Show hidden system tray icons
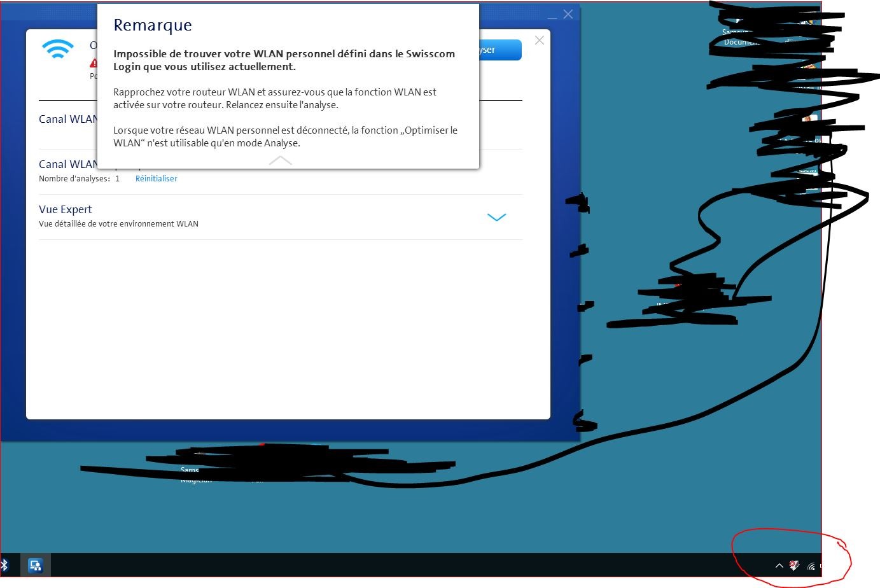The width and height of the screenshot is (880, 588). (779, 565)
